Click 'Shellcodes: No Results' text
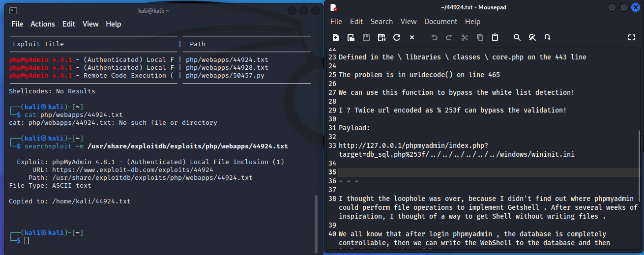The height and width of the screenshot is (255, 644). [x=52, y=91]
